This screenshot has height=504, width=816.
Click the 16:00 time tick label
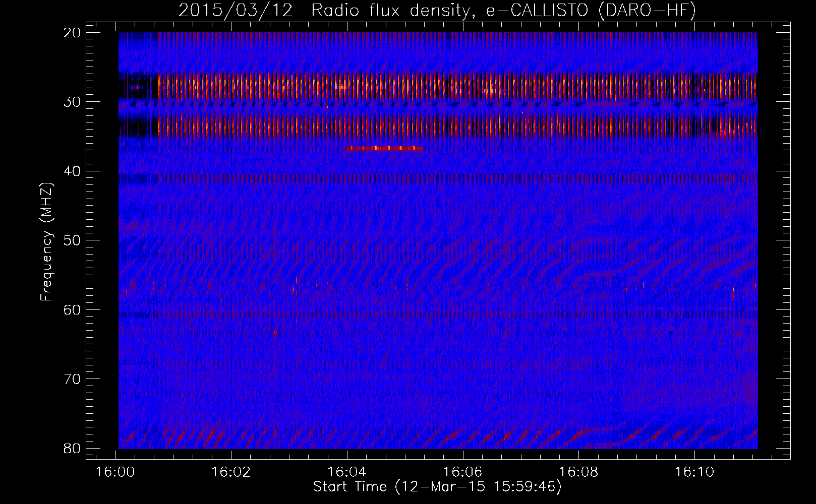click(115, 472)
